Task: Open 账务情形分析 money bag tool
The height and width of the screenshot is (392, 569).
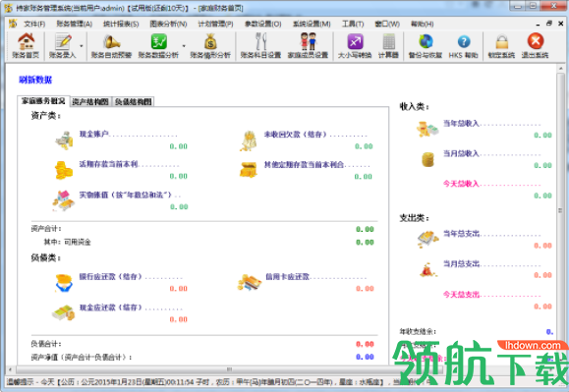Action: (x=210, y=46)
